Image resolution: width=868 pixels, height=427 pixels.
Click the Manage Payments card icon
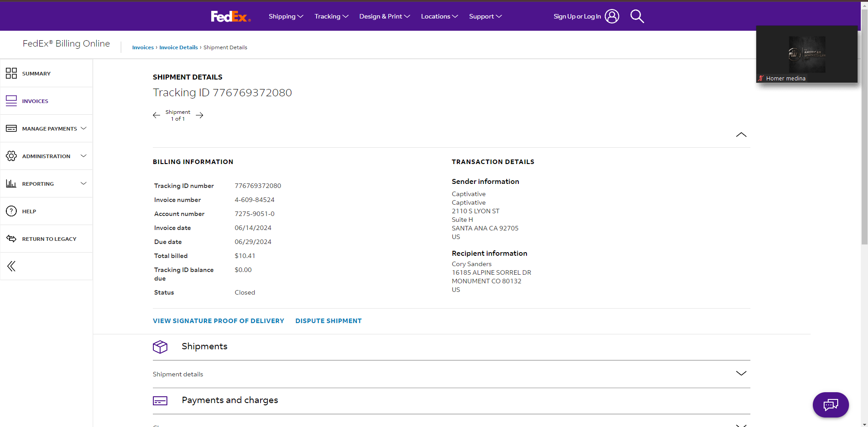(x=11, y=128)
